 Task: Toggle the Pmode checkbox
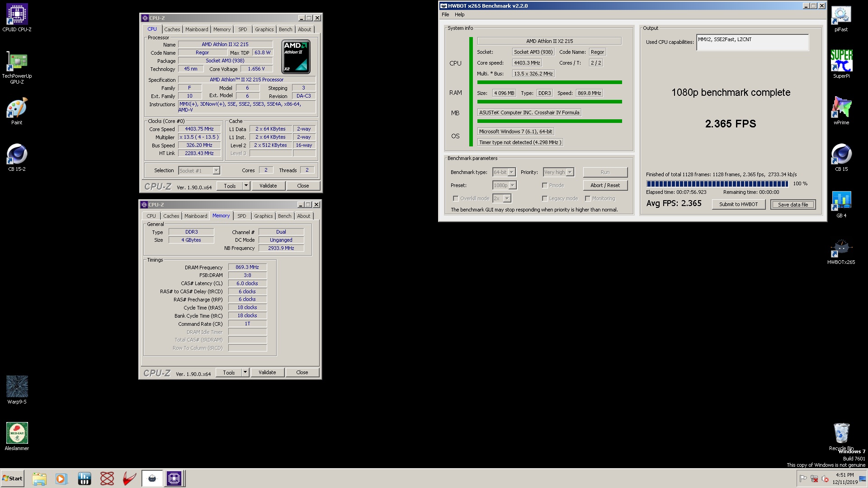coord(545,185)
